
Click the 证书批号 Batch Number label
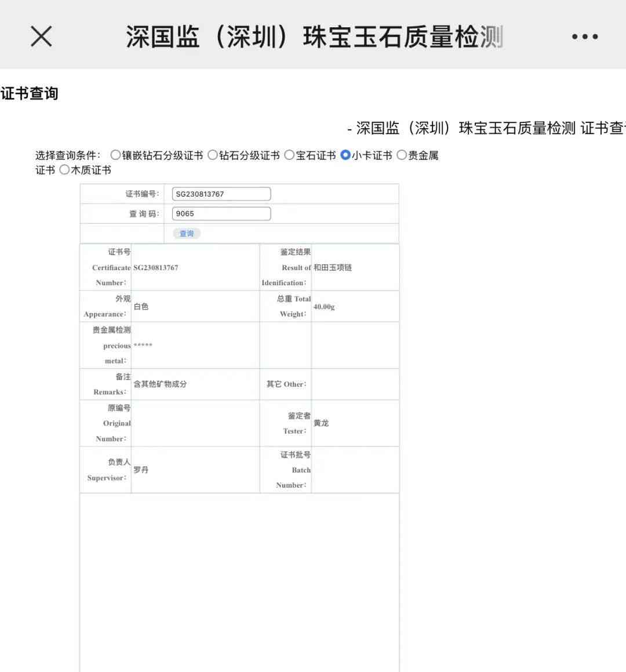coord(293,470)
